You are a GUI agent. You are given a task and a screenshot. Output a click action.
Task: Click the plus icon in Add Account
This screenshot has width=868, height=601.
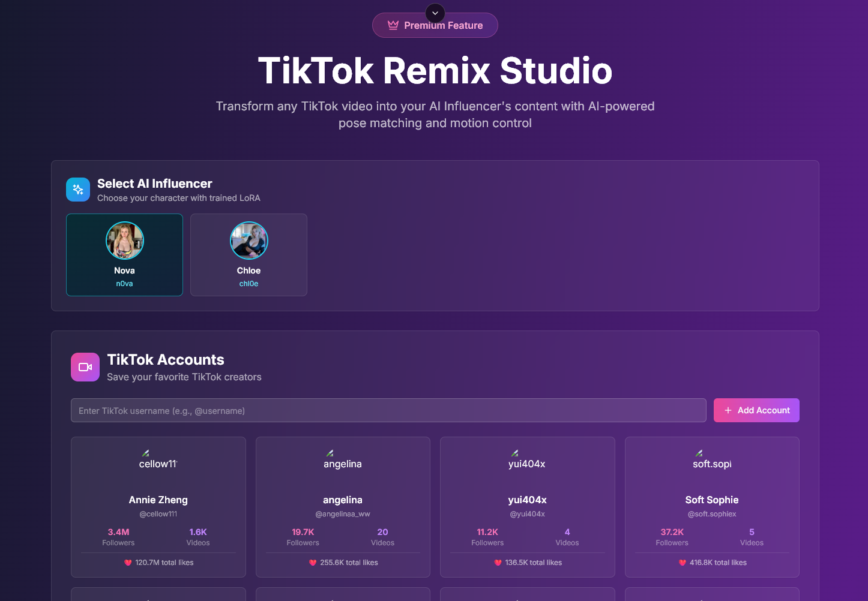(728, 410)
